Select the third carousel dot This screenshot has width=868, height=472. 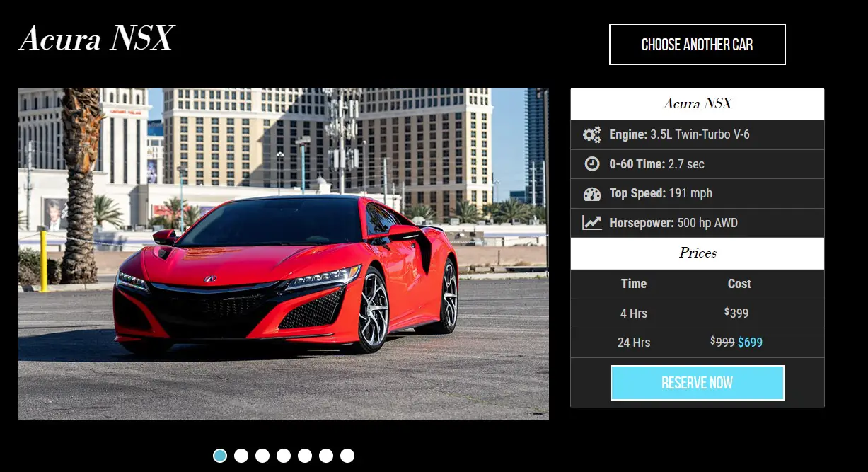pos(262,456)
